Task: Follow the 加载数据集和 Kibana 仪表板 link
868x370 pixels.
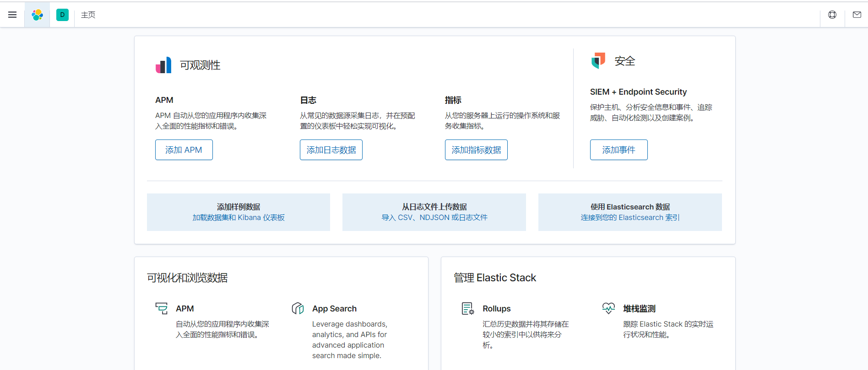Action: (239, 218)
